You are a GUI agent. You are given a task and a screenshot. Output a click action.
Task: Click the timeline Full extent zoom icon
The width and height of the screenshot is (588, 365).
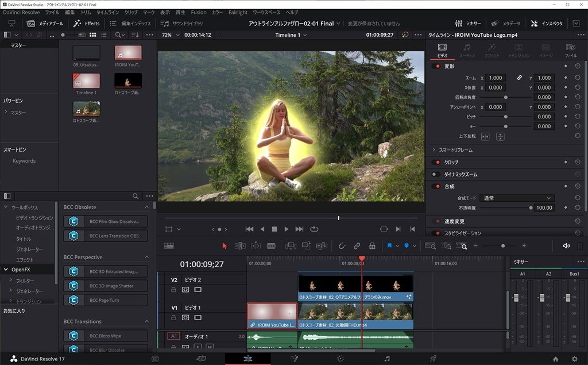click(x=431, y=246)
